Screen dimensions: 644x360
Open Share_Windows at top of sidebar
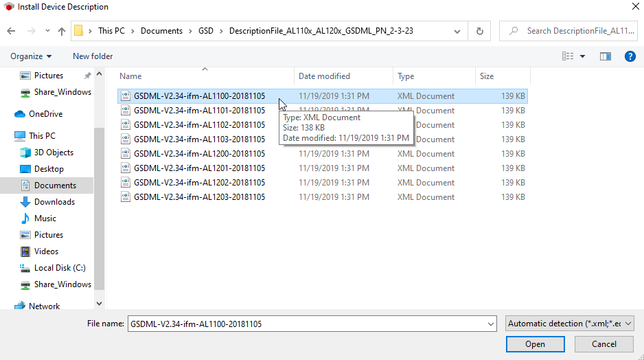[56, 92]
